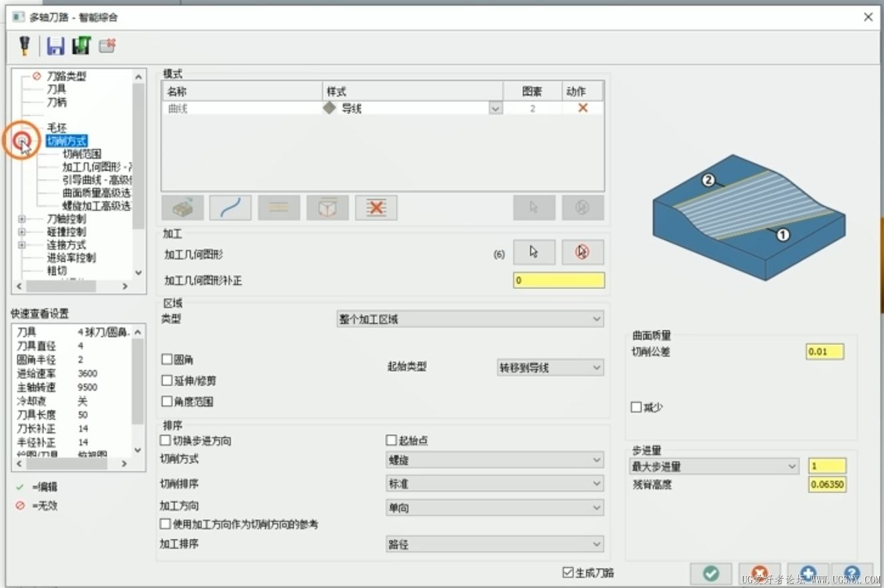The width and height of the screenshot is (884, 588).
Task: Click the tree panel horizontal scroll right arrow
Action: (x=125, y=286)
